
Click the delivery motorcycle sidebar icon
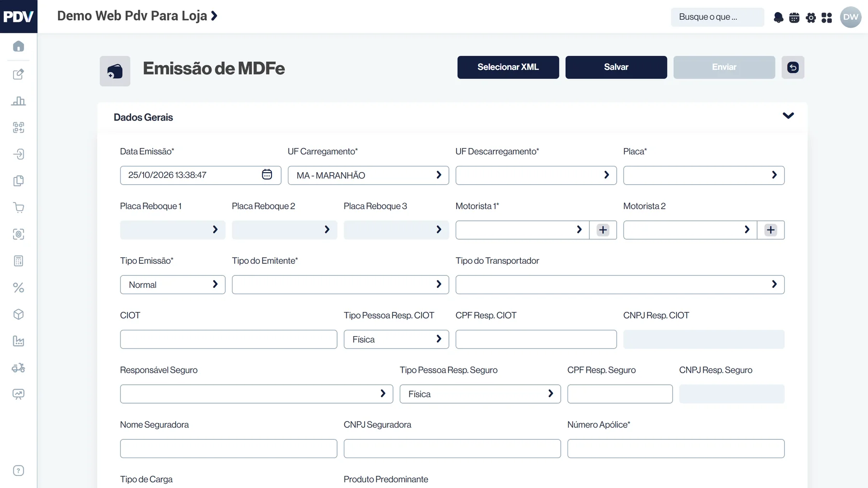click(18, 368)
